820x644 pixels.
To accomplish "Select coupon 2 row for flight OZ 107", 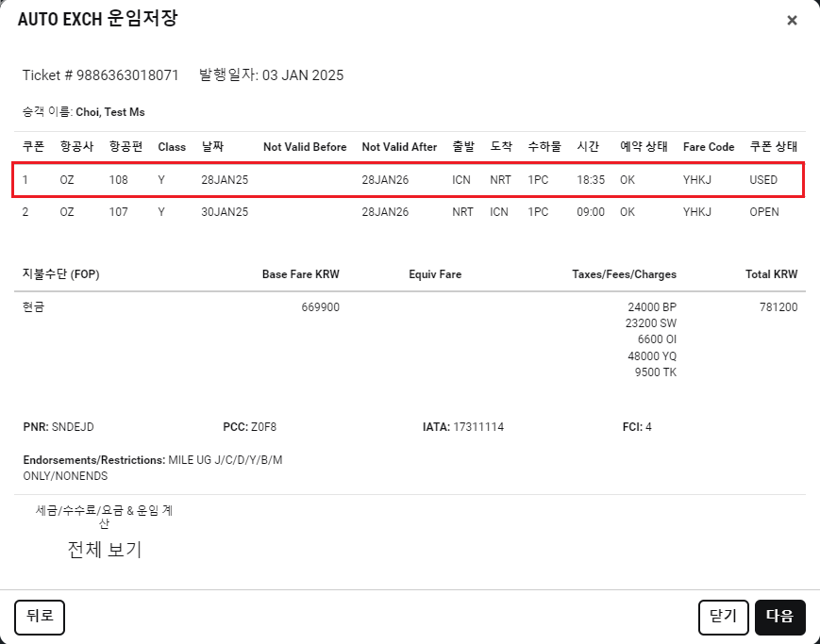I will 408,212.
